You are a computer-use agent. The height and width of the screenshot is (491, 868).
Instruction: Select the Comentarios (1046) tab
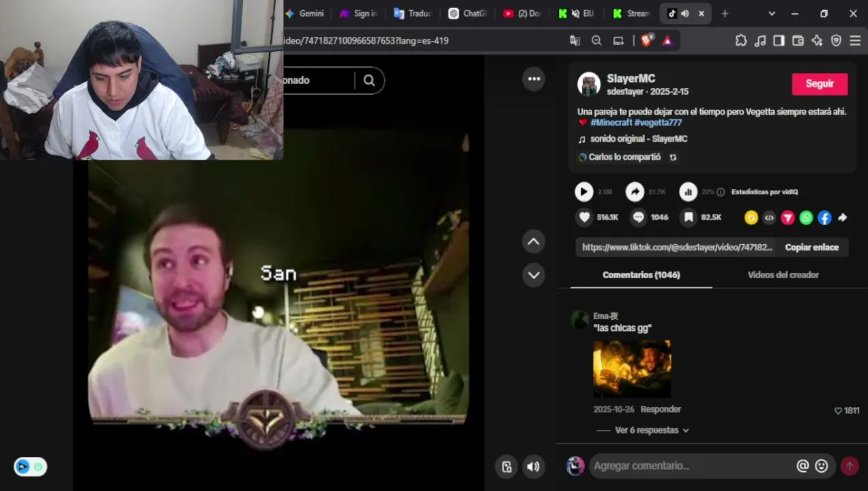(x=641, y=275)
